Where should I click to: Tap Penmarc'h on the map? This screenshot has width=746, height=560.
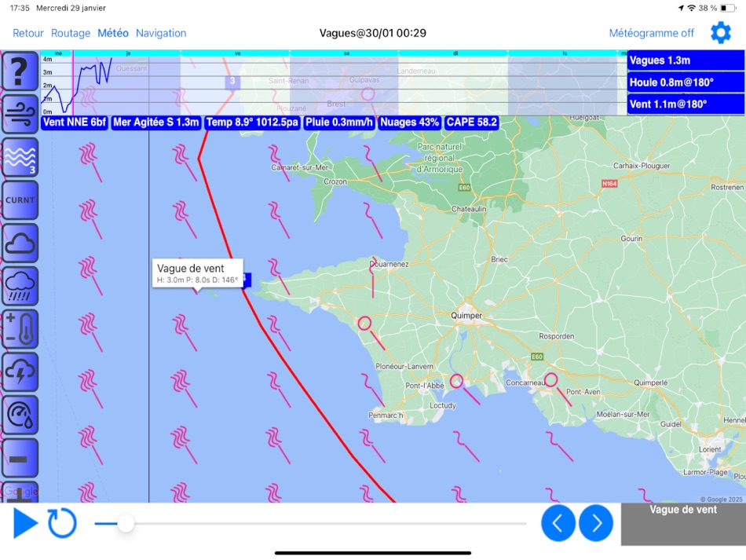click(x=386, y=415)
